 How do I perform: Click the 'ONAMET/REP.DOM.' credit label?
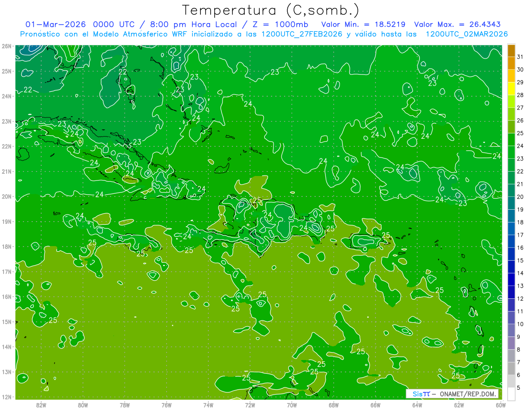[x=469, y=394]
